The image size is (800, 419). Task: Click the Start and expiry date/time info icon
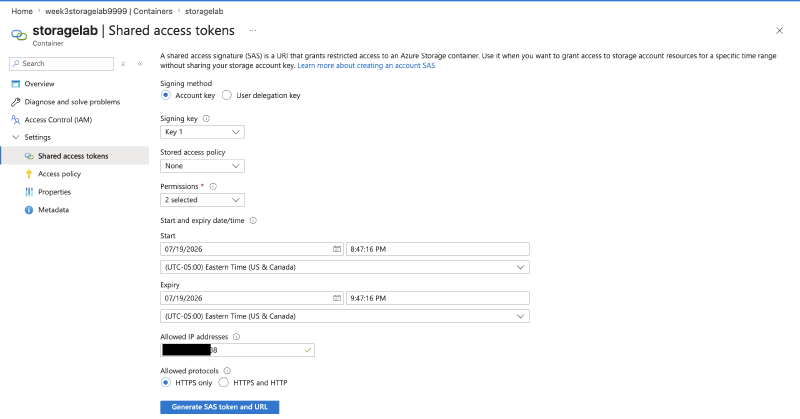point(253,220)
